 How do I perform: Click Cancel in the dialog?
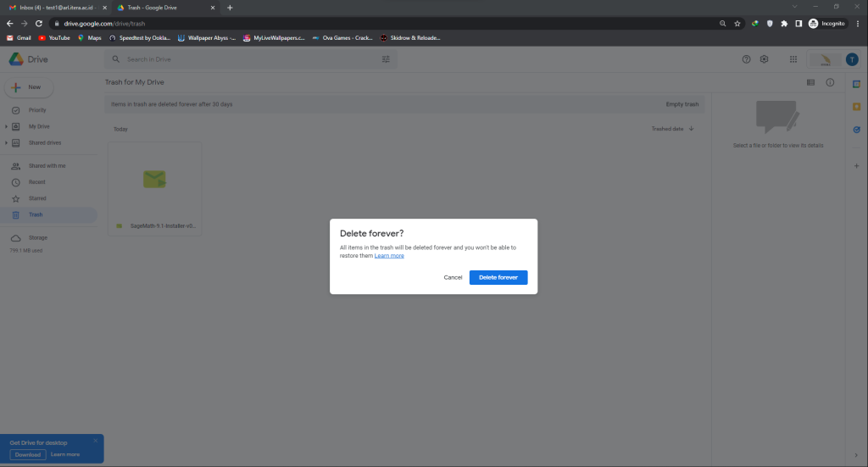453,277
